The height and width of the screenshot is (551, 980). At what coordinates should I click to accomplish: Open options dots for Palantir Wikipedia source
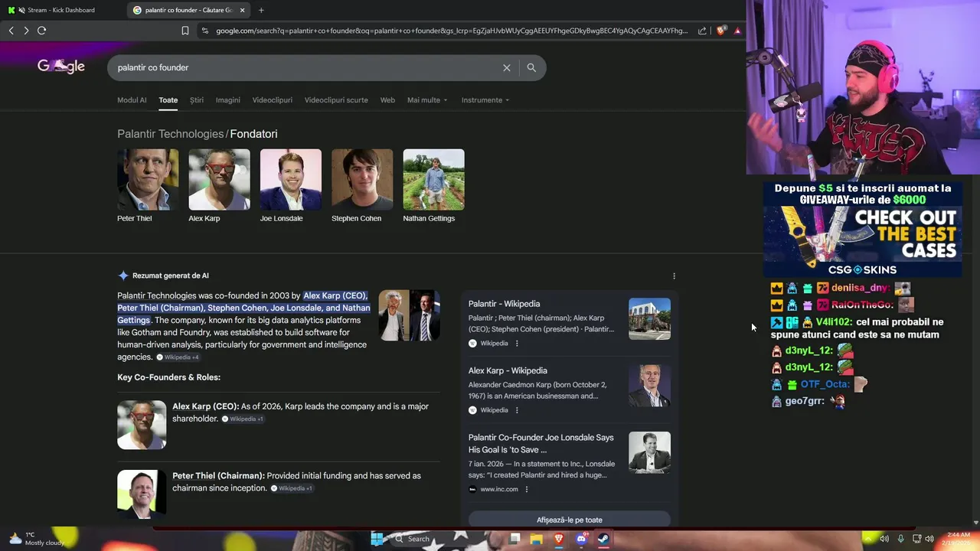(x=517, y=344)
